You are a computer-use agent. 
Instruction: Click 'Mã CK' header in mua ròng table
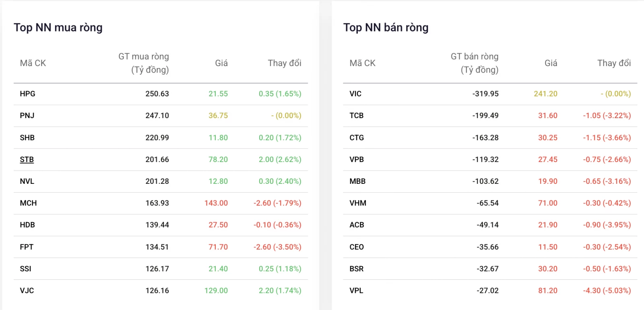[x=33, y=63]
